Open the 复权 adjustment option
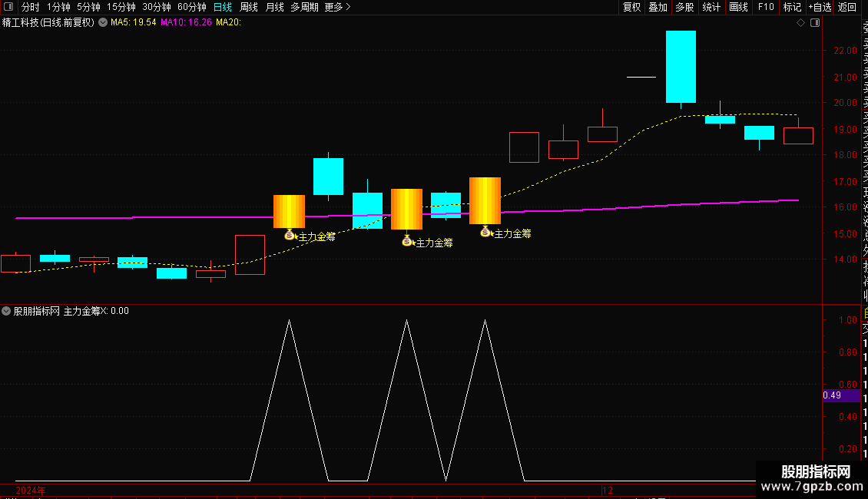868x499 pixels. coord(631,7)
